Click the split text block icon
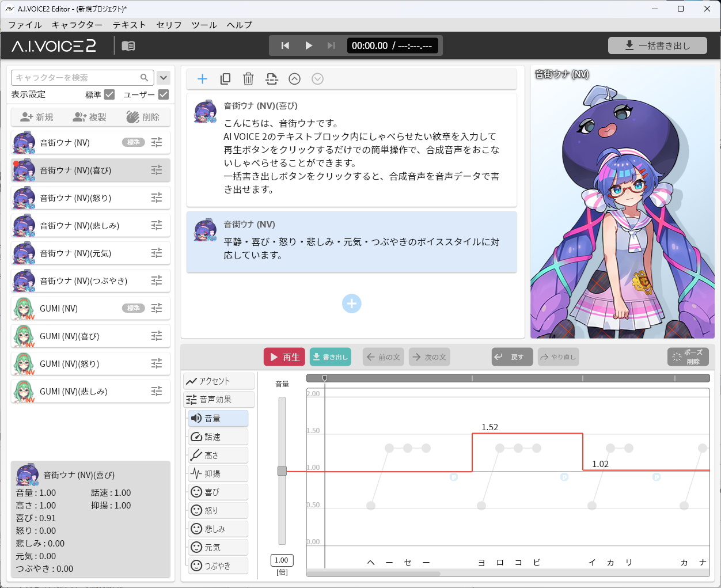Viewport: 721px width, 588px height. click(x=271, y=79)
